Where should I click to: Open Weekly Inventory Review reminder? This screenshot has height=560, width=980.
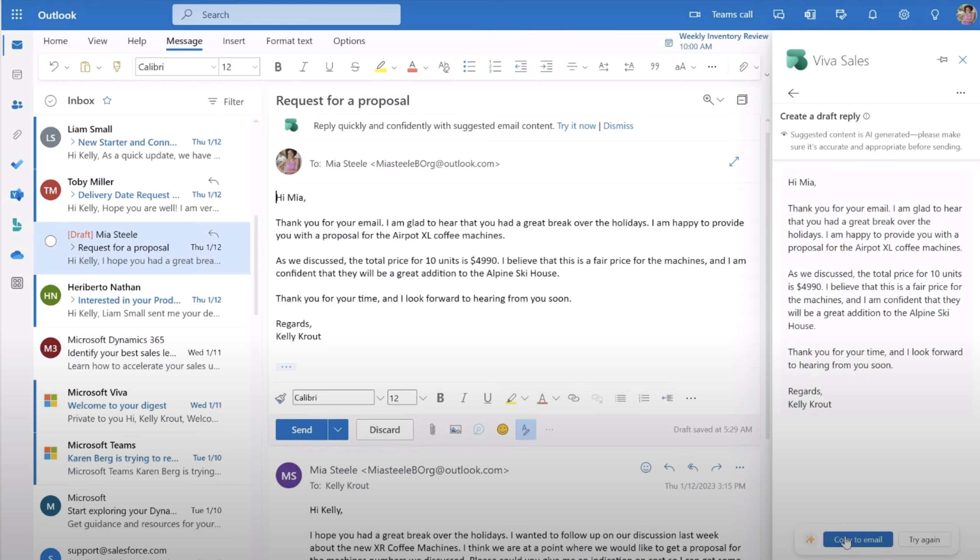coord(716,41)
